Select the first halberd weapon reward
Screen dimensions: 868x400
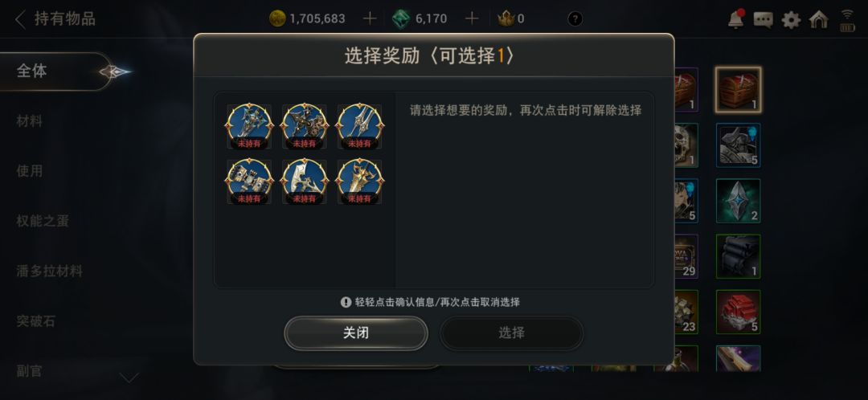249,126
